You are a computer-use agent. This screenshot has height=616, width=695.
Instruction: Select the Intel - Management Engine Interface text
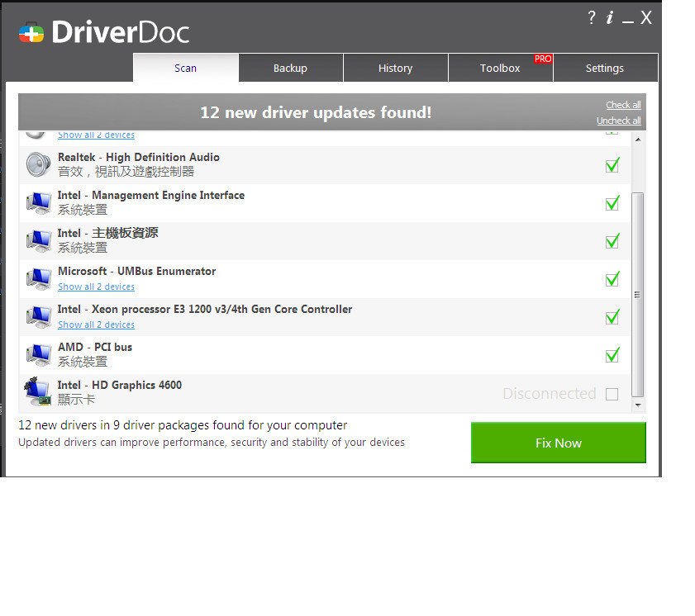(x=151, y=196)
